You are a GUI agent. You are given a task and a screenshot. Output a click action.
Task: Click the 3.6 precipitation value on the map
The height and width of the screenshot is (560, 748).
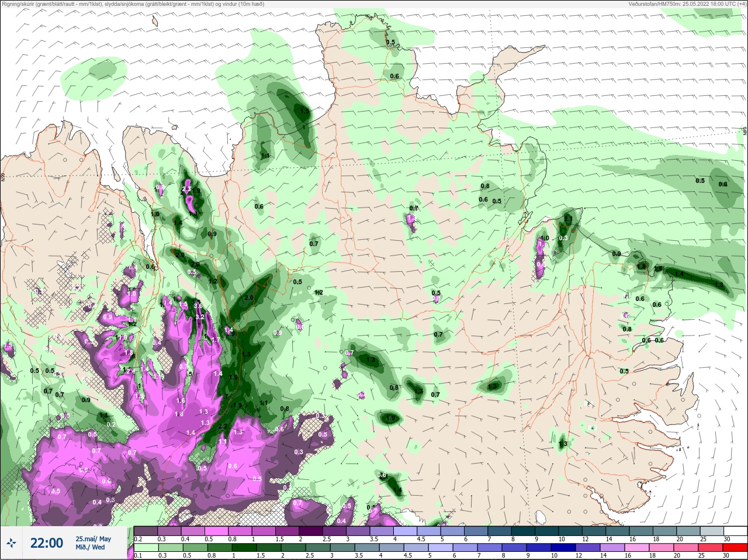coord(198,306)
